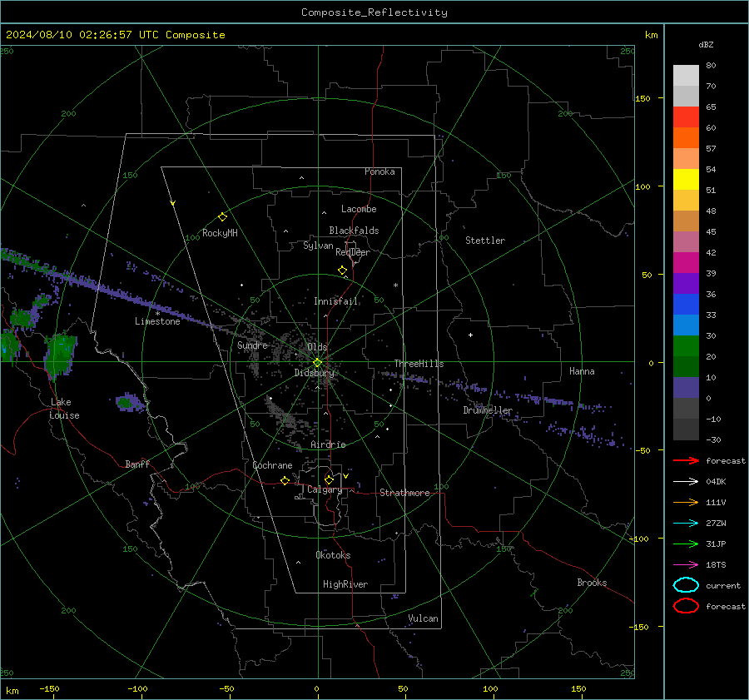Viewport: 749px width, 700px height.
Task: Click the yellow V marker northwest of RockyMH
Action: click(x=173, y=203)
